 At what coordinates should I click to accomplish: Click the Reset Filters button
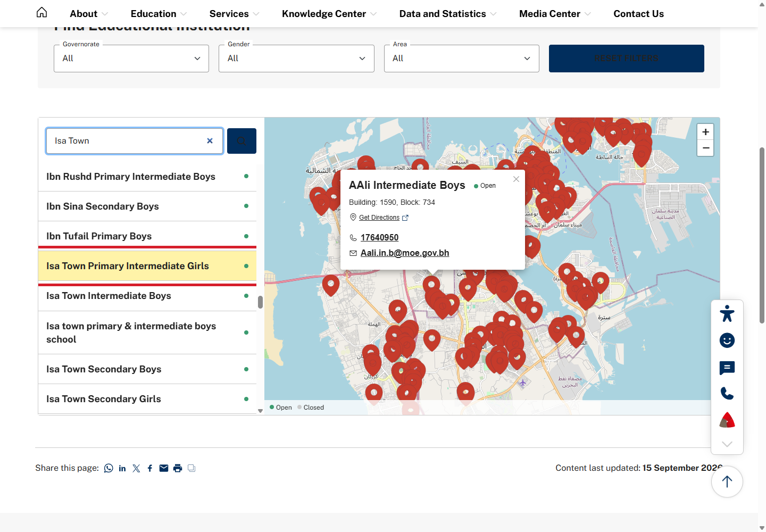[x=627, y=59]
